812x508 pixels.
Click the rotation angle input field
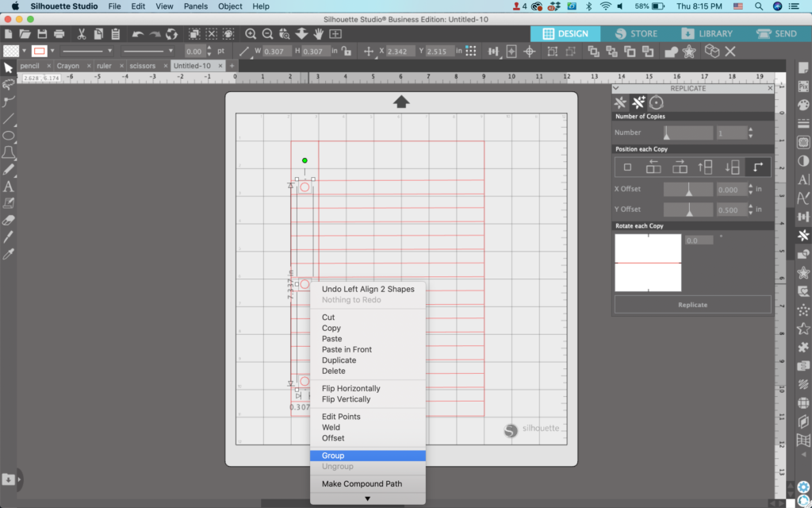point(699,241)
